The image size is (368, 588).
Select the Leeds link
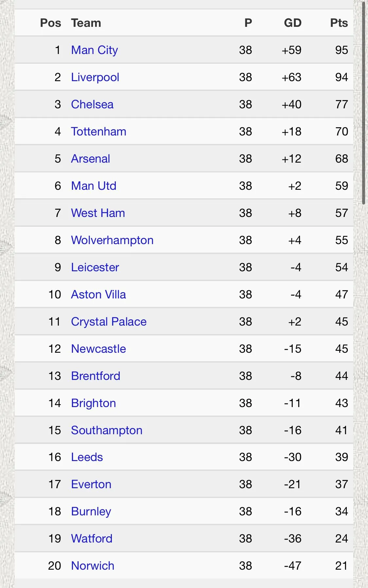pos(87,457)
